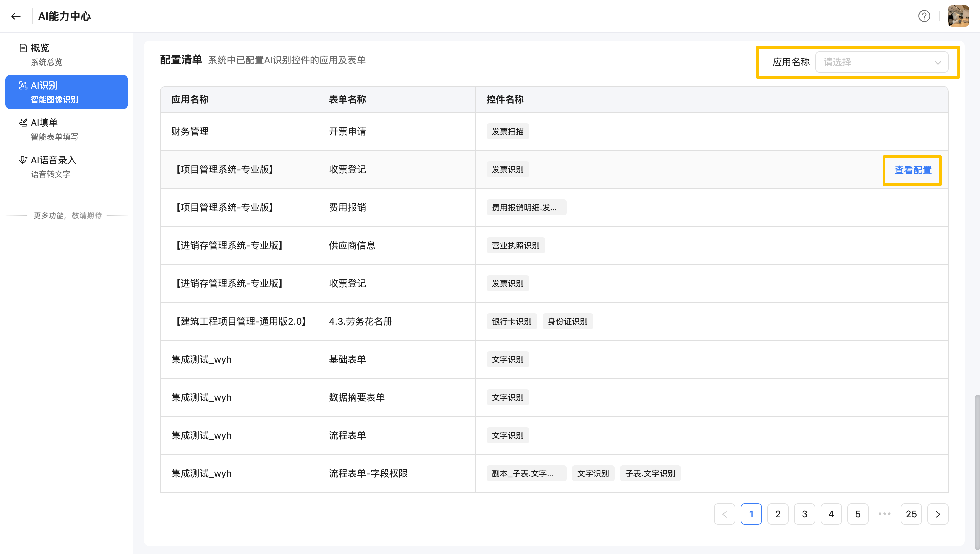The height and width of the screenshot is (554, 980).
Task: Click the 查看配置 link
Action: point(913,170)
